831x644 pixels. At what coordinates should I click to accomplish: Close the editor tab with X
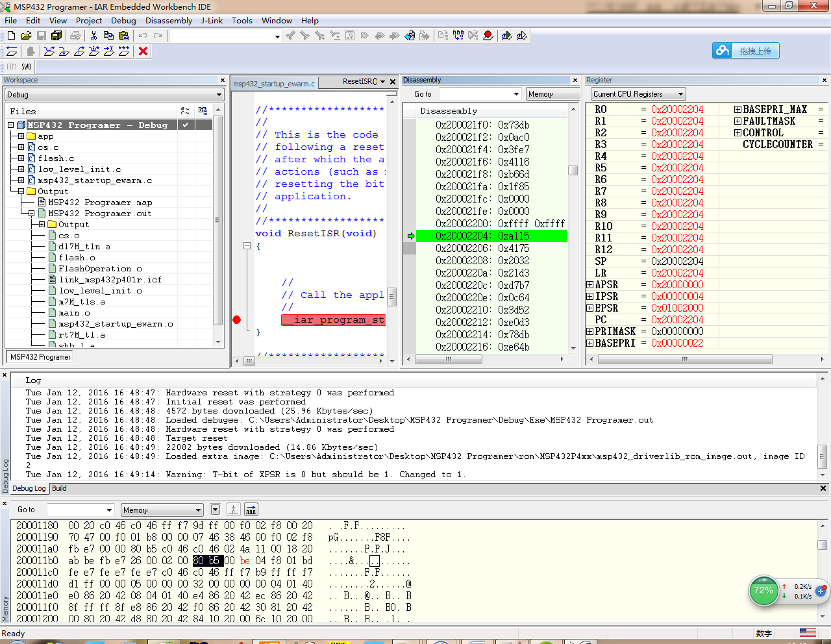tap(393, 82)
